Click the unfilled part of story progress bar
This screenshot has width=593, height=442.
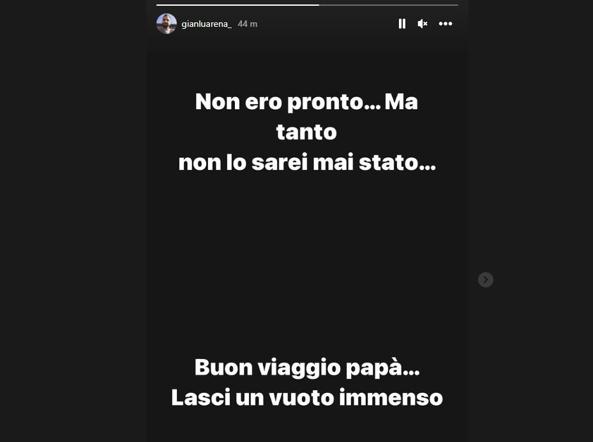tap(388, 5)
